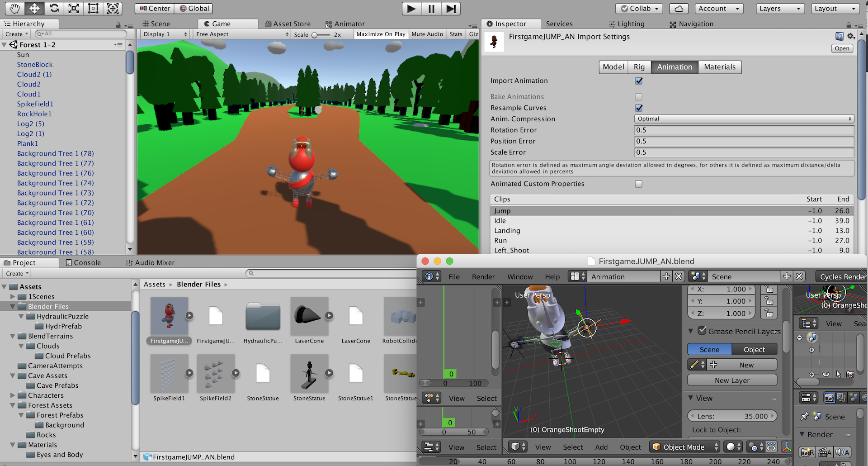The height and width of the screenshot is (466, 868).
Task: Enable Animated Custom Properties checkbox
Action: (x=638, y=184)
